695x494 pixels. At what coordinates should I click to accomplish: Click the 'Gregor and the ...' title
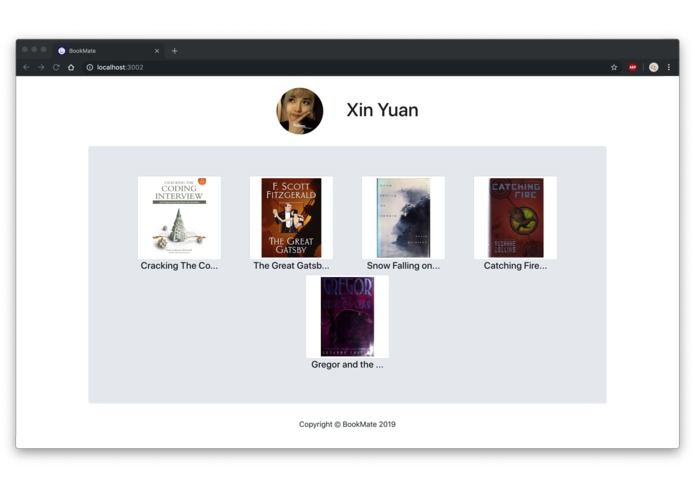[x=348, y=365]
